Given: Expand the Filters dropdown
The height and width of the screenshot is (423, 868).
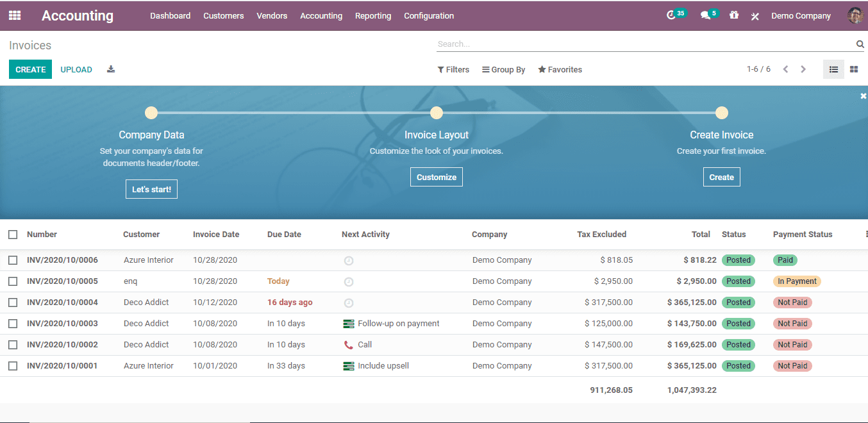Looking at the screenshot, I should (x=453, y=69).
